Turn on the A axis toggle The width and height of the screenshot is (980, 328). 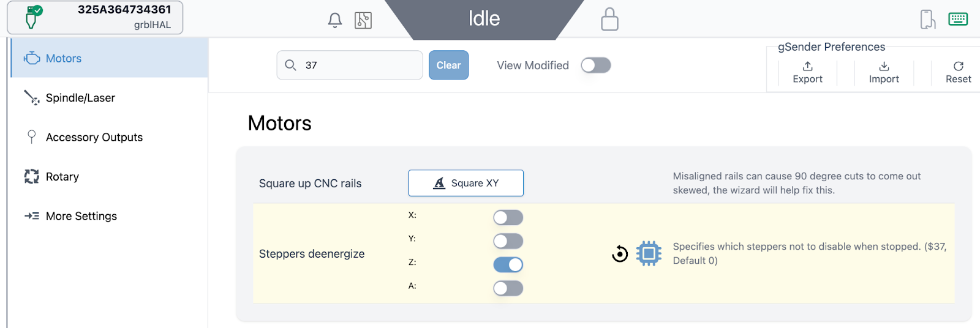[x=508, y=288]
